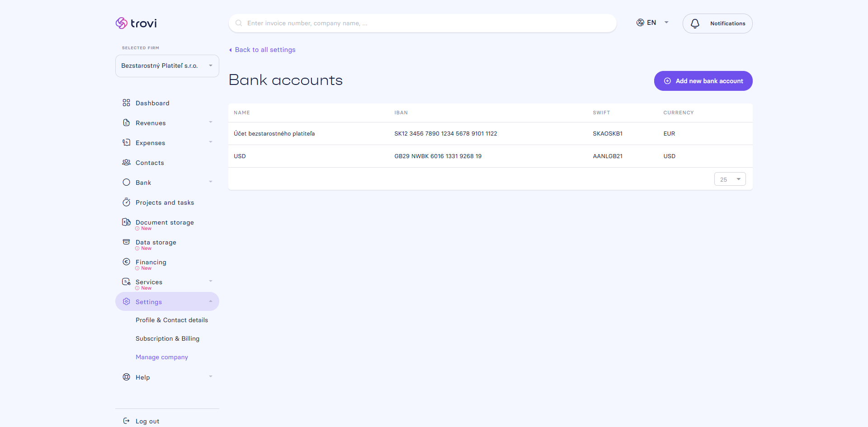Viewport: 868px width, 427px height.
Task: Click the Settings gear icon
Action: (x=126, y=301)
